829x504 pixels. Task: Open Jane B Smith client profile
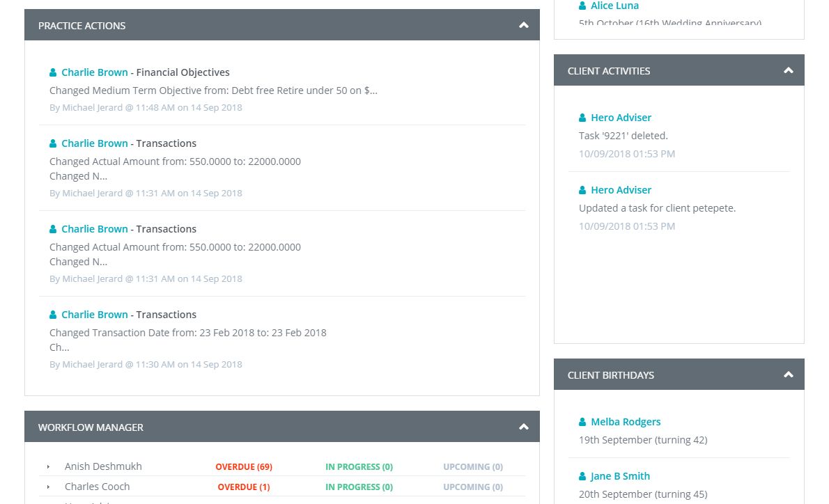(x=620, y=476)
